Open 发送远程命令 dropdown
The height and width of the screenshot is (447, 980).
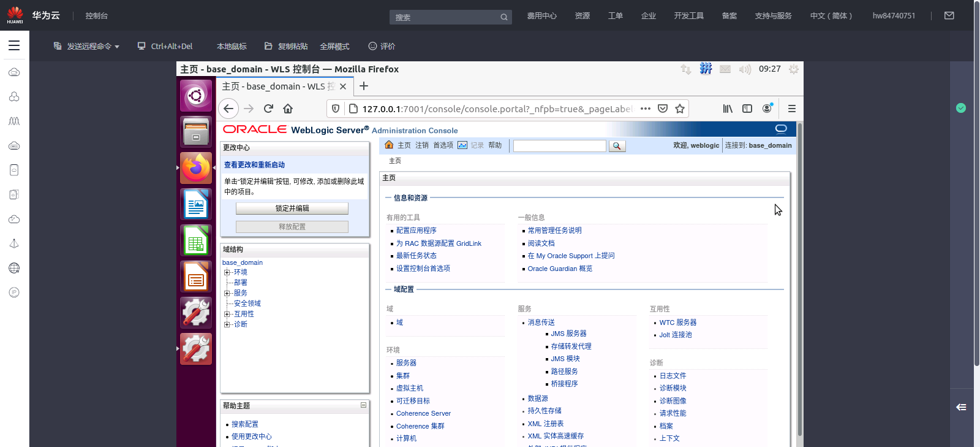coord(86,46)
